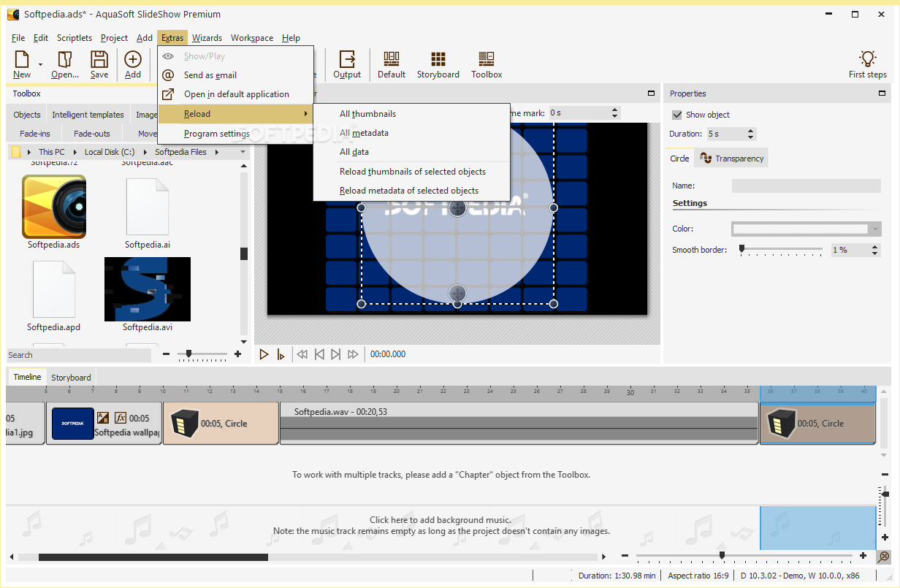Increase toolbox thumbnail size plus

pyautogui.click(x=237, y=354)
